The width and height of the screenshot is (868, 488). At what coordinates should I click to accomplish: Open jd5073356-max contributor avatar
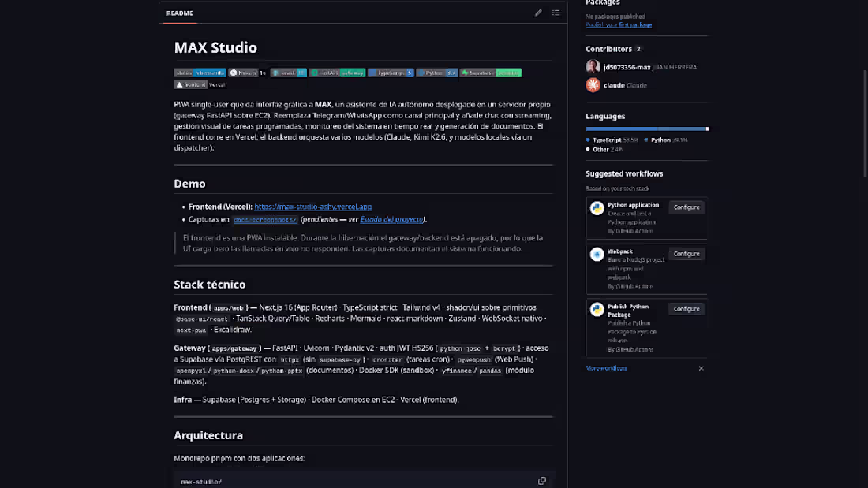point(593,67)
